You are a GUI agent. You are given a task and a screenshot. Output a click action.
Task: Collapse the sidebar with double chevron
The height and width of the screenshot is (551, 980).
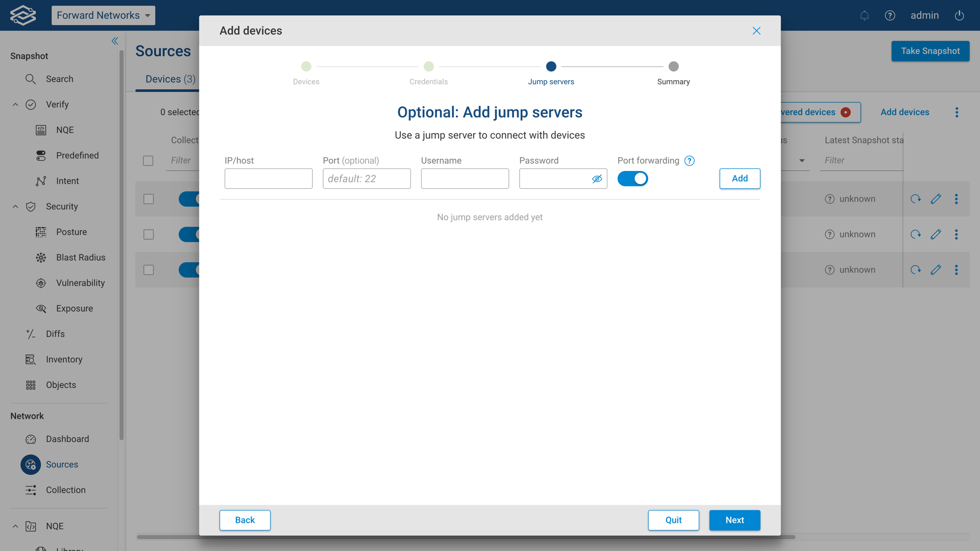pos(115,41)
